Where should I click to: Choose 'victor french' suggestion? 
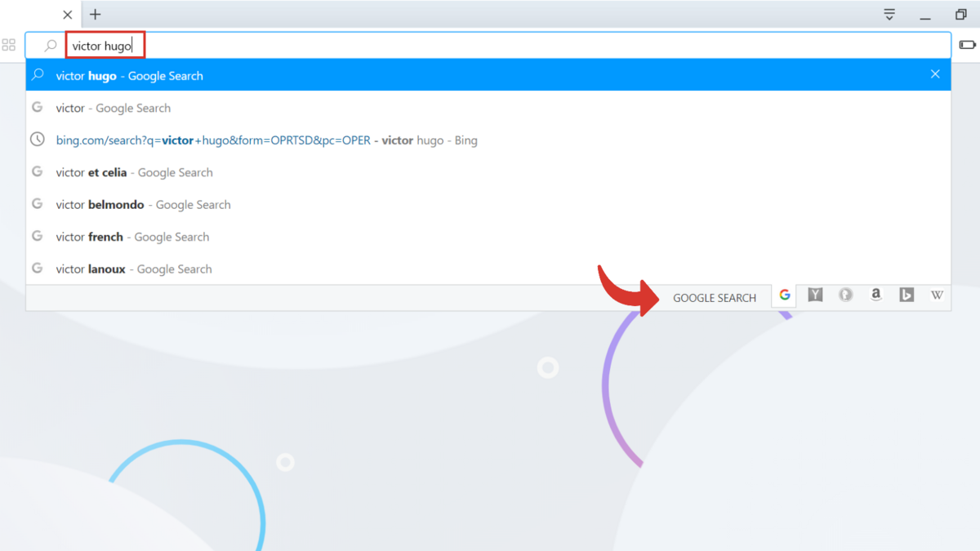488,237
